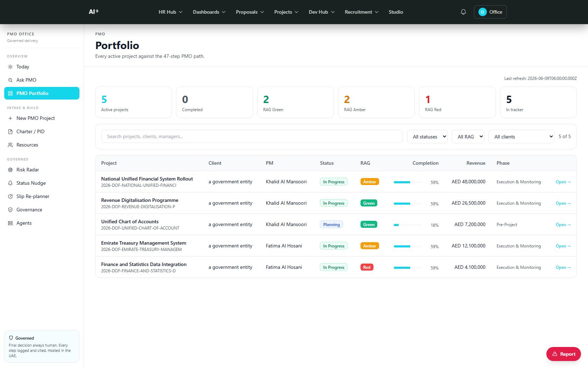Click the red Report button
The height and width of the screenshot is (368, 588).
coord(563,354)
